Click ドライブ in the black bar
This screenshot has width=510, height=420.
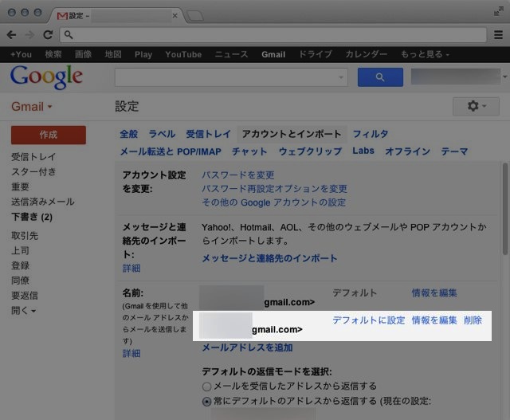[316, 54]
